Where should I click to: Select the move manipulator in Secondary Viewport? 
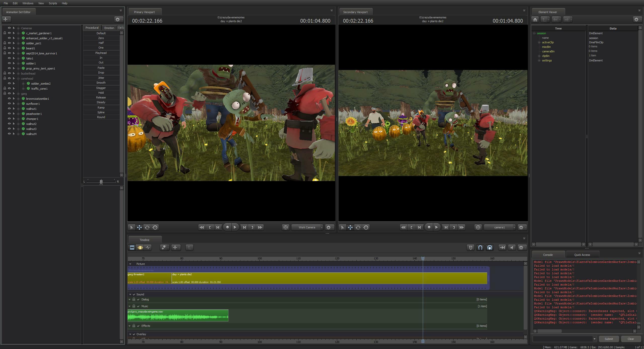point(350,227)
